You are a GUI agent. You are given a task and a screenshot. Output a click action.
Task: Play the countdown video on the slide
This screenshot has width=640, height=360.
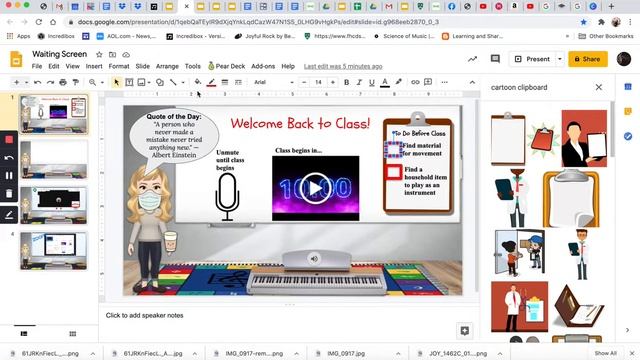[x=315, y=188]
